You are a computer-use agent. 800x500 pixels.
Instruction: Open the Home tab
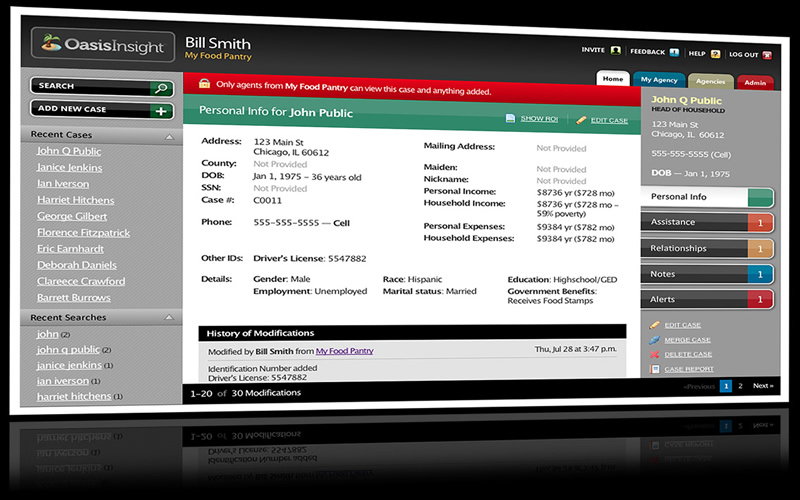point(613,79)
